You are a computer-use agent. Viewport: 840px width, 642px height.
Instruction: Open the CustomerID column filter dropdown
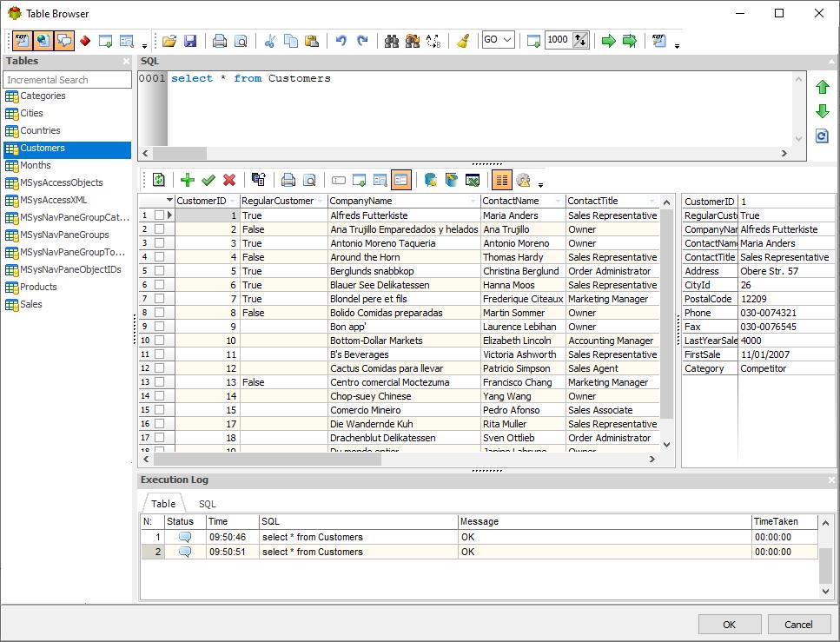[233, 201]
